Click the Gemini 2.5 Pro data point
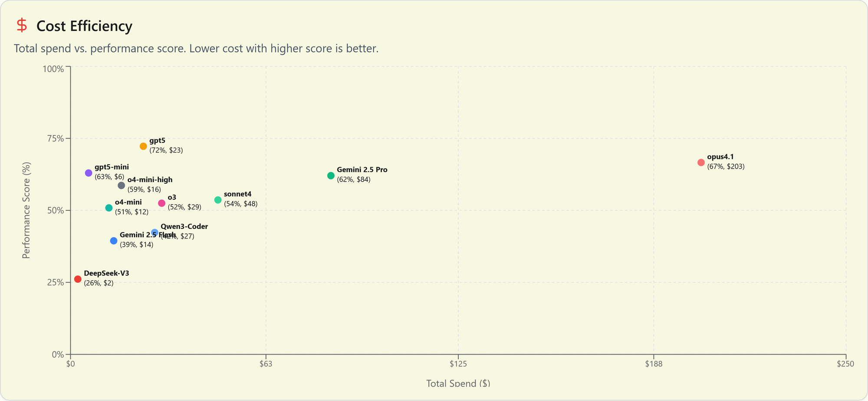Image resolution: width=868 pixels, height=401 pixels. [331, 176]
